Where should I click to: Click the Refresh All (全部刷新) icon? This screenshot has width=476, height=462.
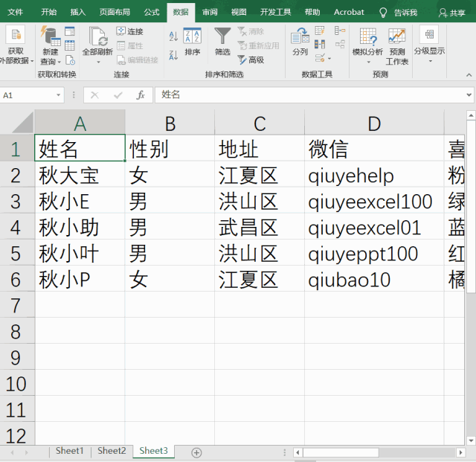(97, 36)
